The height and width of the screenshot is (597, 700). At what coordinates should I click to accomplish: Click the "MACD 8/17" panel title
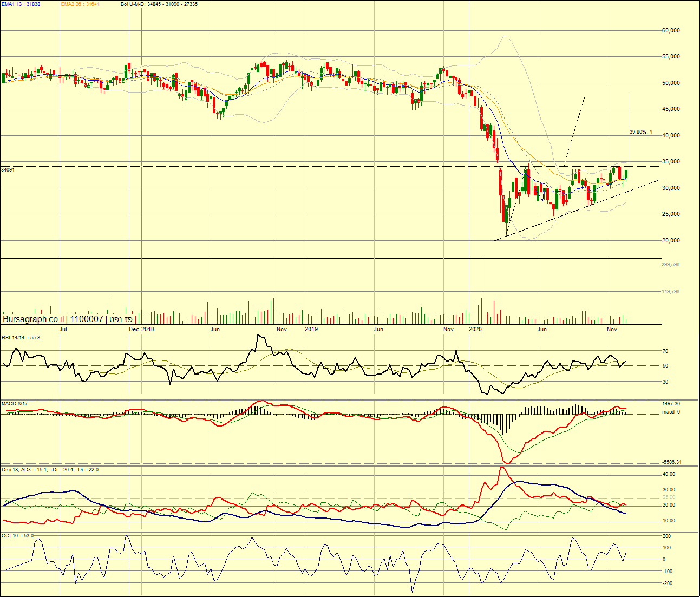coord(15,404)
